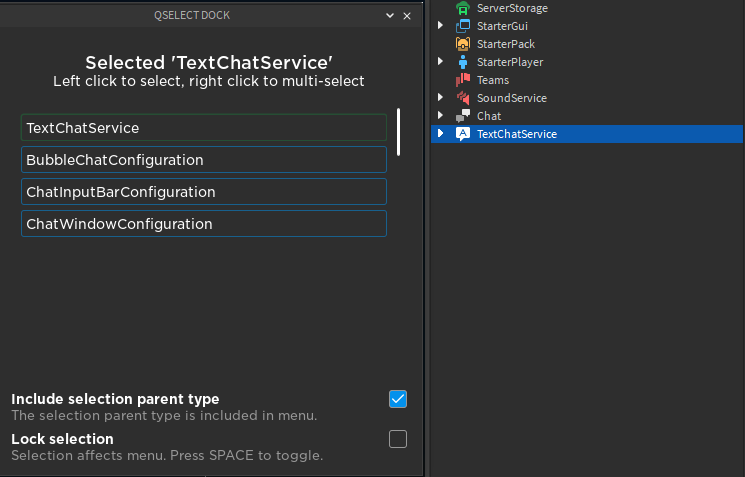
Task: Open the QSelect Dock dropdown arrow
Action: pyautogui.click(x=390, y=16)
